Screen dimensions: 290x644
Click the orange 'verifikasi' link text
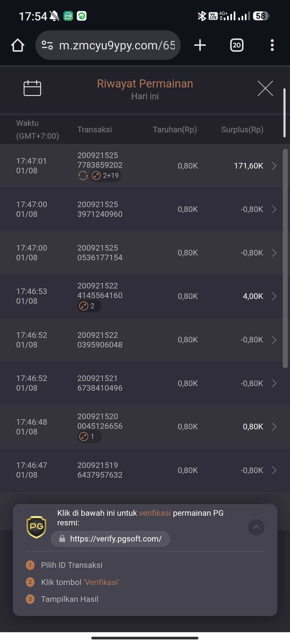[155, 513]
